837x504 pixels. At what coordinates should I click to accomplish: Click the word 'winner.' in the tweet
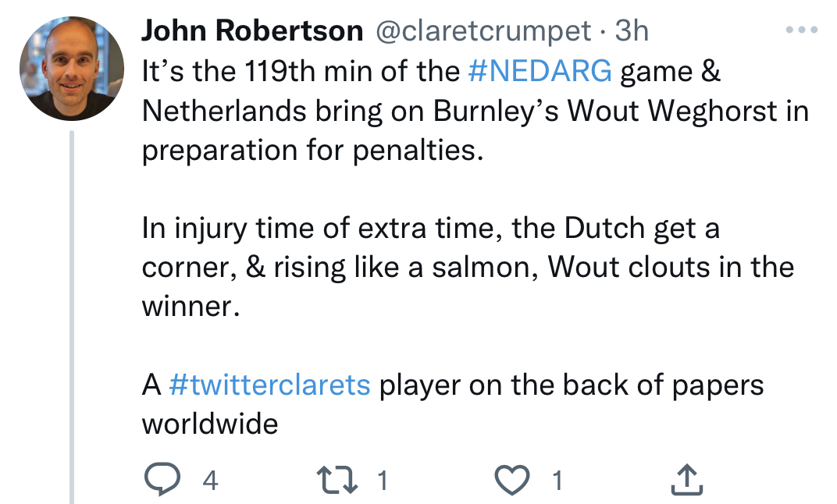[188, 305]
